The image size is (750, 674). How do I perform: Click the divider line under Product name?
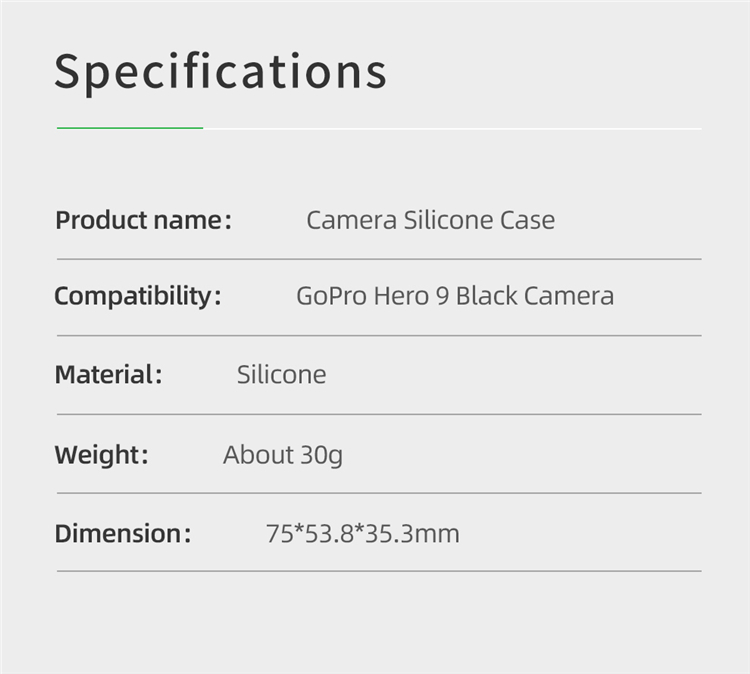[x=379, y=259]
